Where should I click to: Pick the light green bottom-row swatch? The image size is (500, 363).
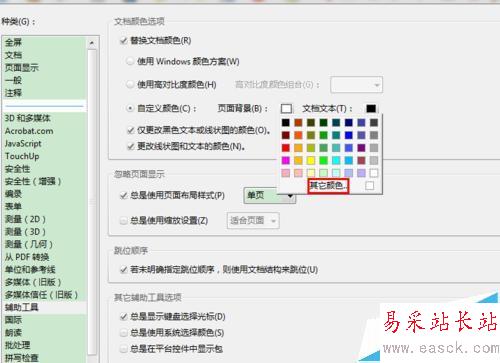point(323,173)
